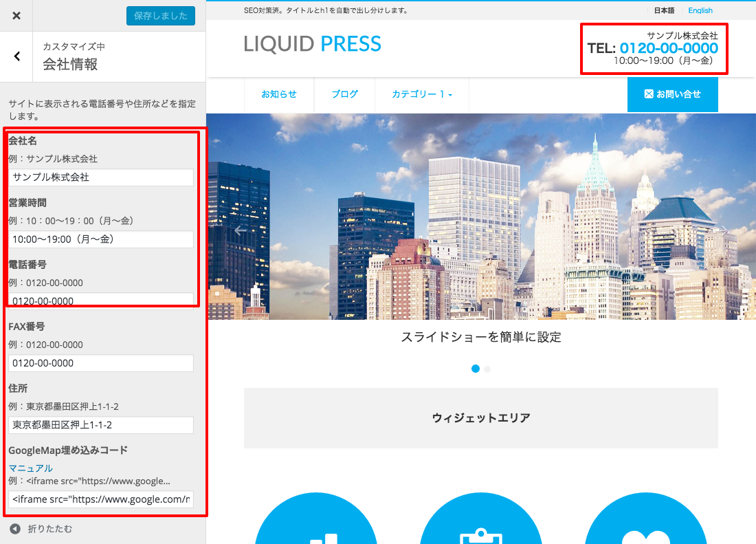
Task: Click the 10:00〜19:00（月〜金） hours in header
Action: [x=663, y=61]
